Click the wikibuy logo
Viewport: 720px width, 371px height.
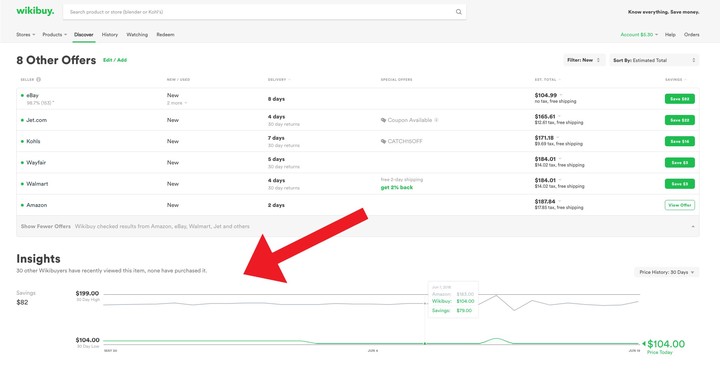tap(35, 11)
